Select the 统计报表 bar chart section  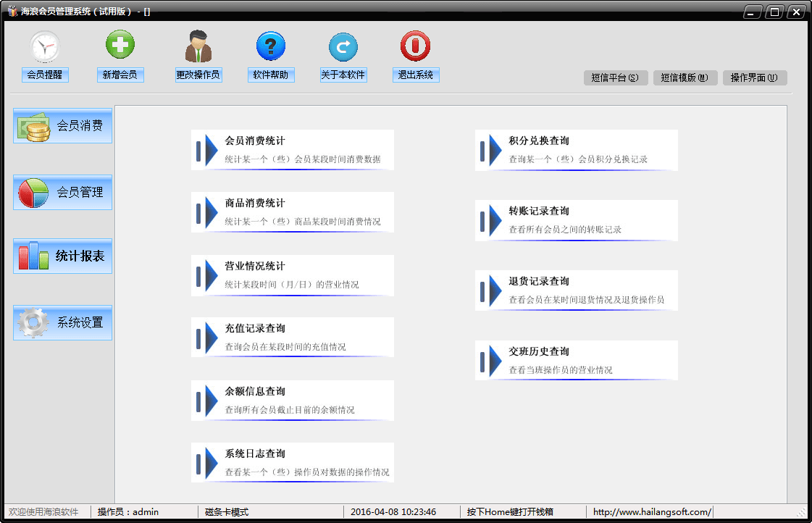pyautogui.click(x=63, y=256)
